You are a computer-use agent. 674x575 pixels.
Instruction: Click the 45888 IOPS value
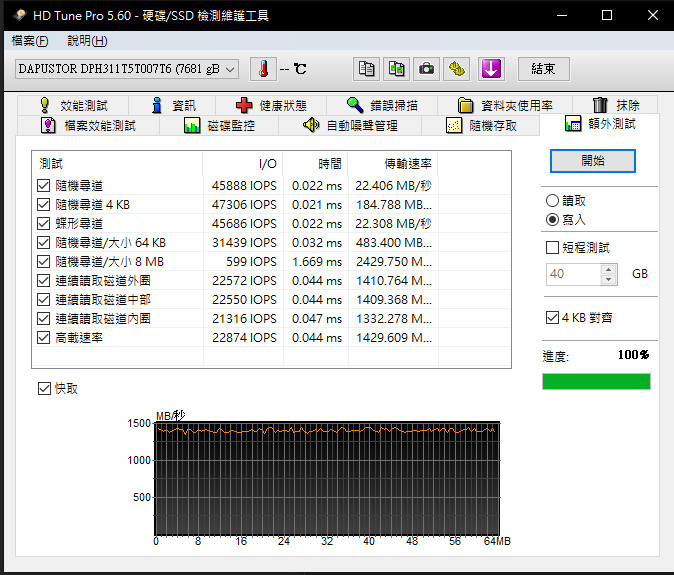pyautogui.click(x=244, y=186)
